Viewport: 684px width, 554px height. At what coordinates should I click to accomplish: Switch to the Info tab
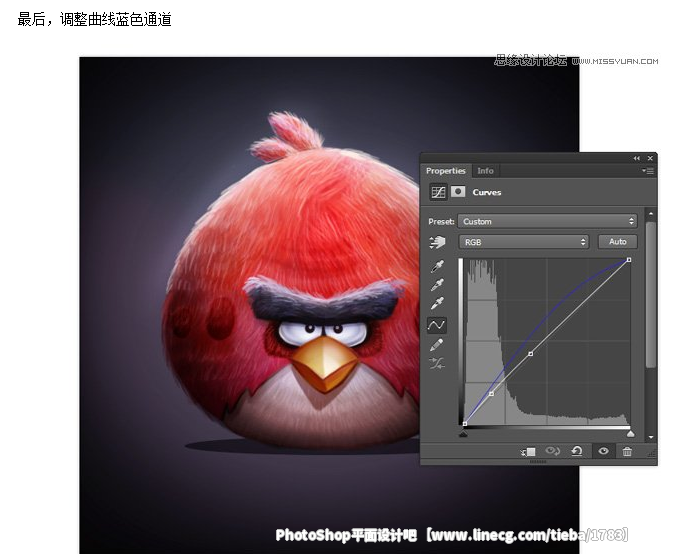[485, 171]
